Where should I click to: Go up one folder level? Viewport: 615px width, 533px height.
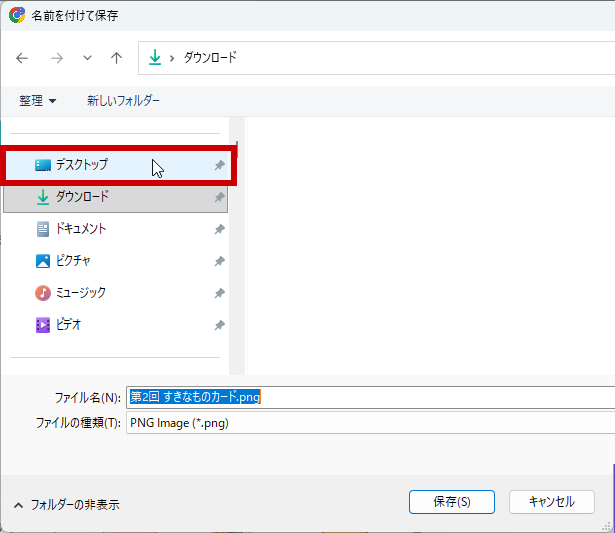click(x=116, y=58)
